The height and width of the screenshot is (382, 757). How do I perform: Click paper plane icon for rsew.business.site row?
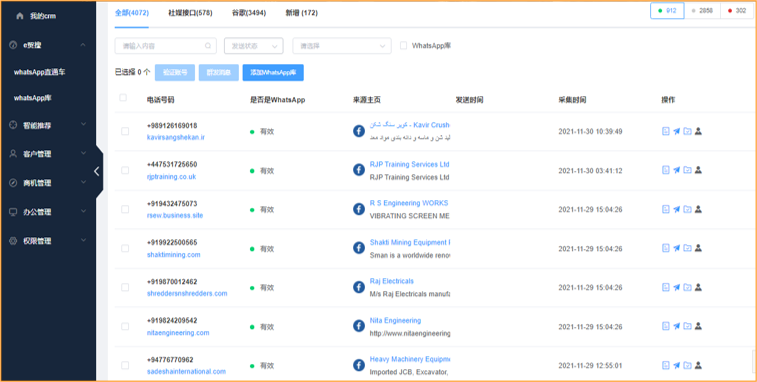pos(676,209)
